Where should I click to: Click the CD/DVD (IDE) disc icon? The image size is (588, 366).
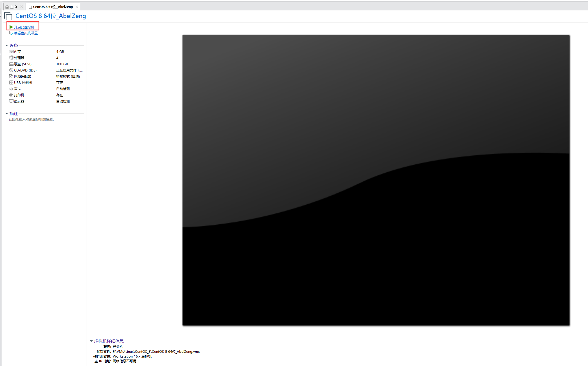pyautogui.click(x=11, y=70)
